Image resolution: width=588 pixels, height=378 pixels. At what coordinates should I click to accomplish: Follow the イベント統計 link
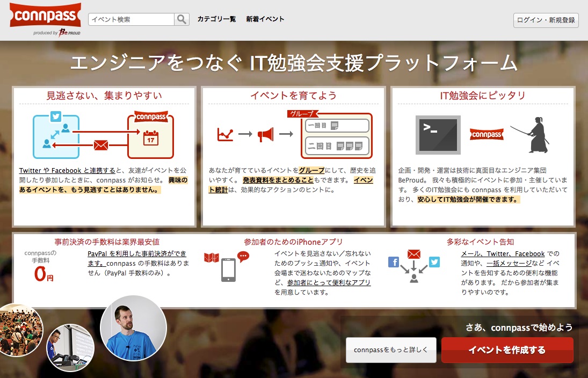click(291, 185)
